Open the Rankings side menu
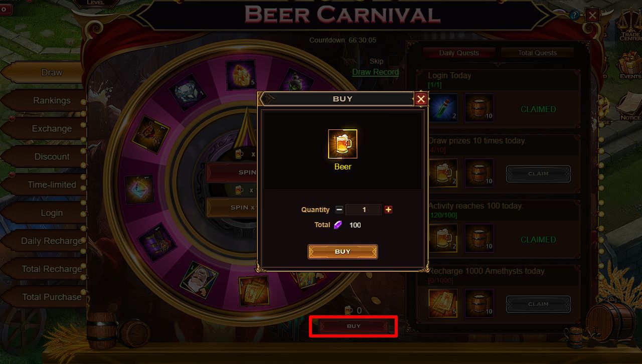The width and height of the screenshot is (642, 364). [52, 100]
